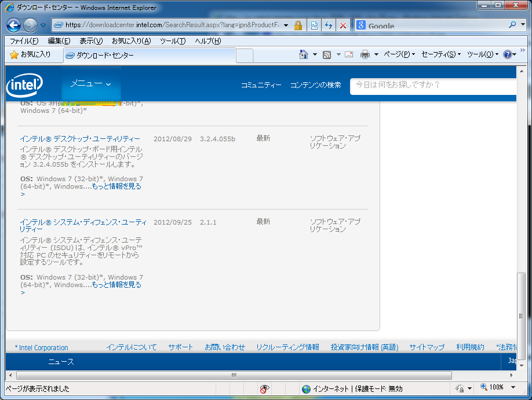
Task: Click the 投資家向け情報 (英語) footer link
Action: [x=365, y=347]
